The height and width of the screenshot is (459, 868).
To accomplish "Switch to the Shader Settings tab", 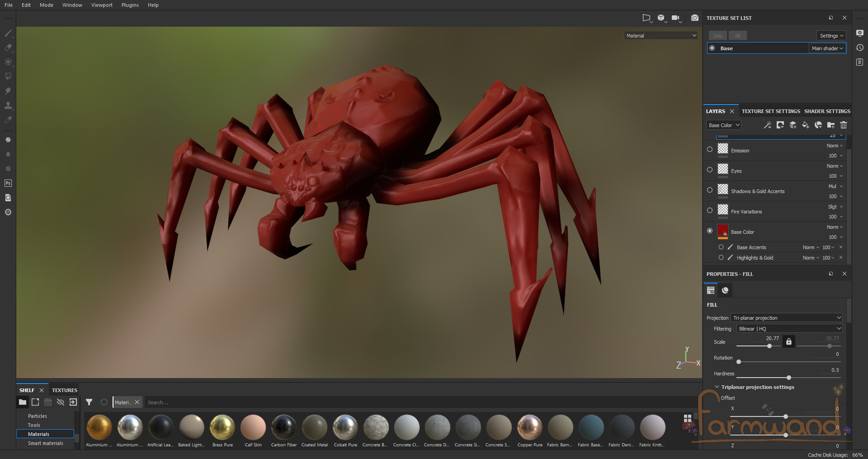I will click(827, 111).
